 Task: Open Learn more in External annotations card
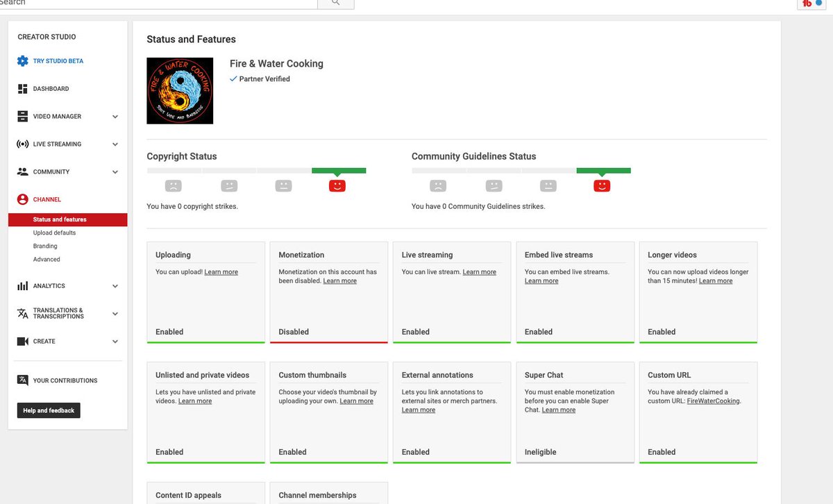tap(419, 410)
